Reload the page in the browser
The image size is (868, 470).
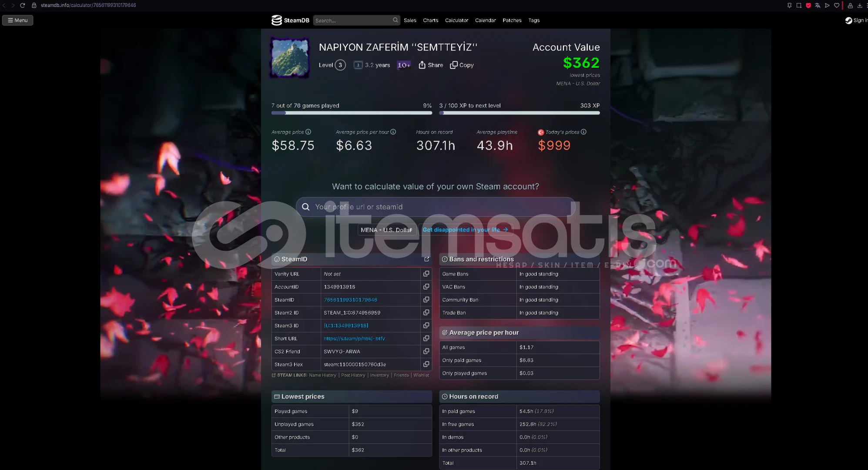pyautogui.click(x=23, y=5)
